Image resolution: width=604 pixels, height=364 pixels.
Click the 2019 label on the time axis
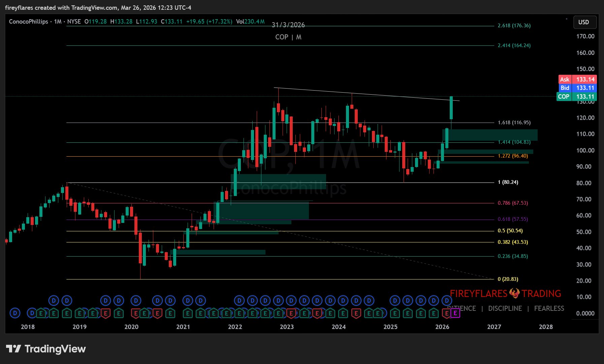click(x=80, y=327)
